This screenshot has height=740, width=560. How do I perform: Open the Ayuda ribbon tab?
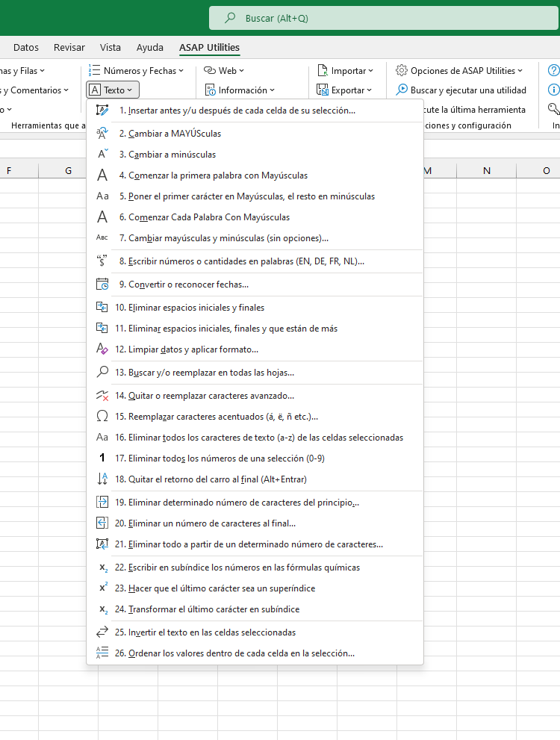click(x=150, y=47)
